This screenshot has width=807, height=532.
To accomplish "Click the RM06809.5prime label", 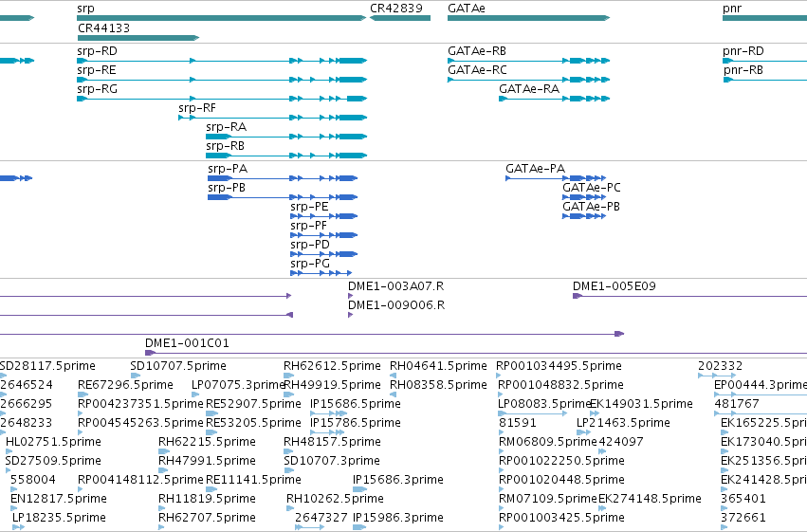I will tap(547, 442).
